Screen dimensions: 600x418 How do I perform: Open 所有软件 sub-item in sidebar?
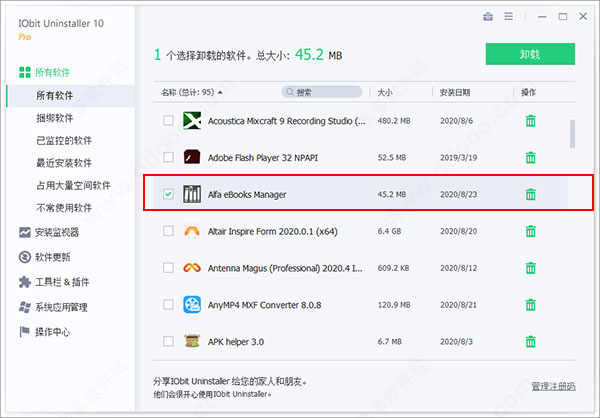pos(71,96)
